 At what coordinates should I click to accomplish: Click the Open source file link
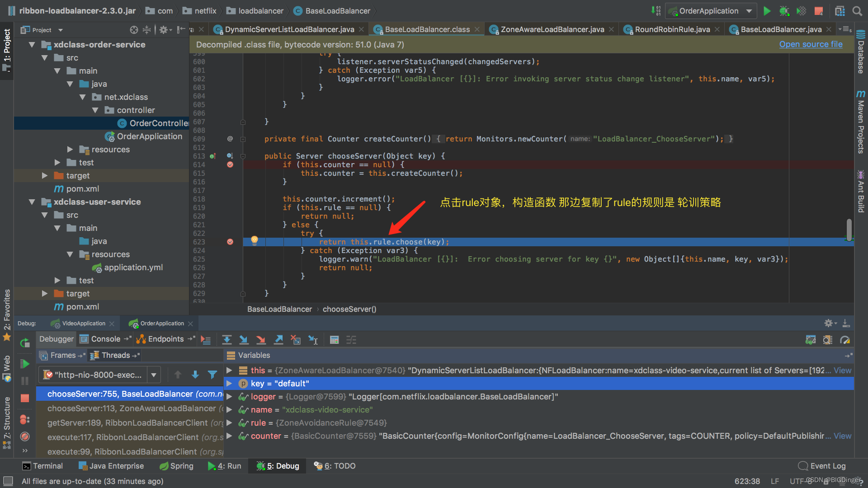point(811,44)
